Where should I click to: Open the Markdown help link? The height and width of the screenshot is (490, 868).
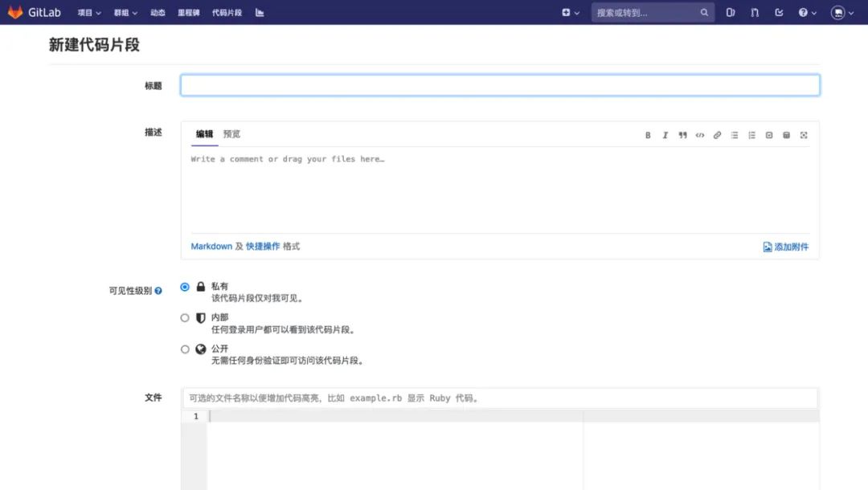coord(211,246)
